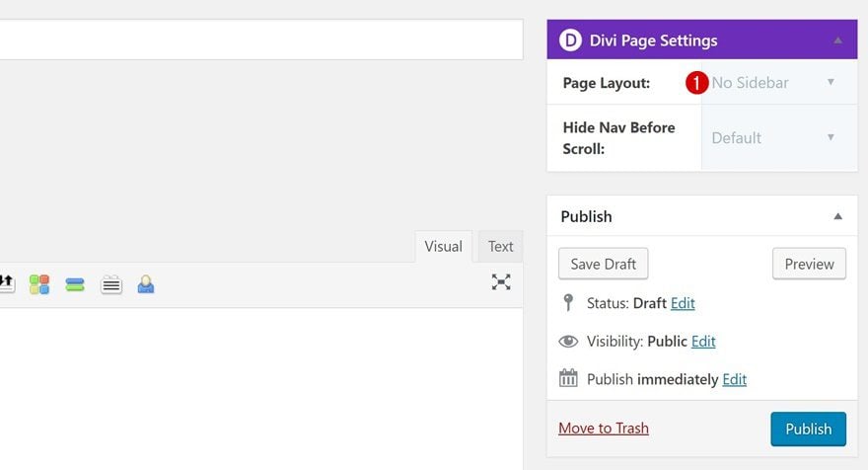
Task: Click the colorful four-squares grid toolbar icon
Action: pyautogui.click(x=39, y=284)
